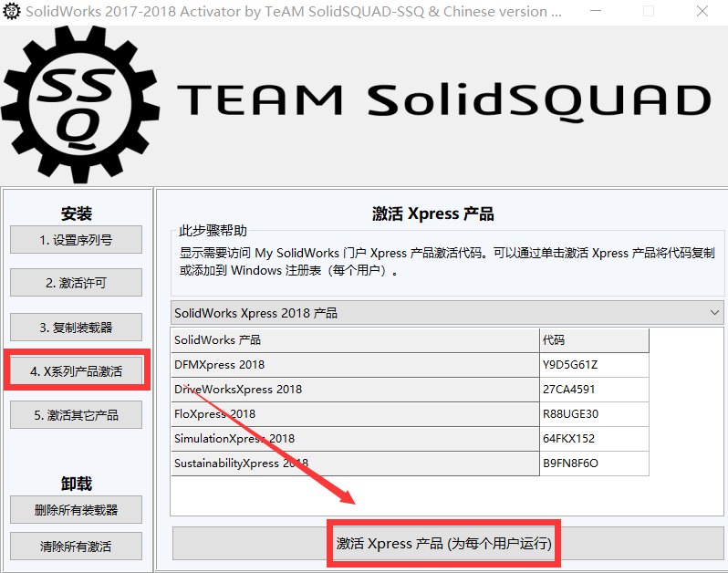Click code cell 27CA4591
Screen dimensions: 728x573
coord(594,389)
